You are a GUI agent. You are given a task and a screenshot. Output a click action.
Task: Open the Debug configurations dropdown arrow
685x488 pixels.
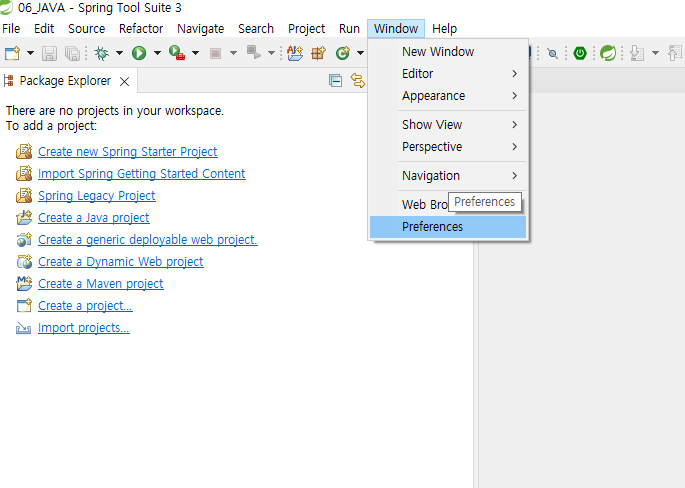coord(119,53)
